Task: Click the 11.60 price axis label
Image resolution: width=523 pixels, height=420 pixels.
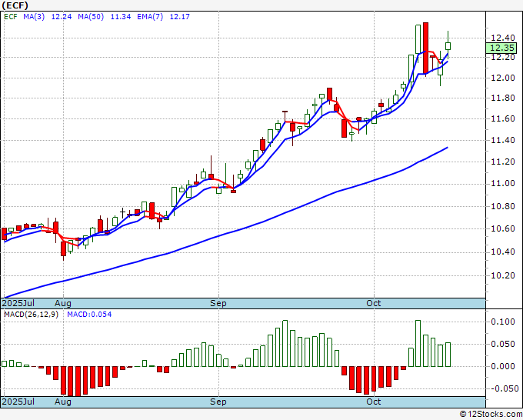Action: (x=503, y=118)
